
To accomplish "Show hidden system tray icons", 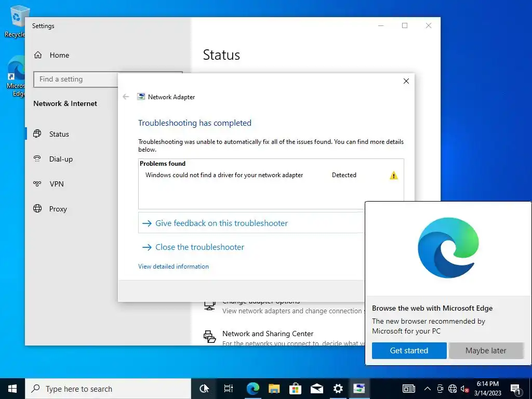I will coord(428,389).
